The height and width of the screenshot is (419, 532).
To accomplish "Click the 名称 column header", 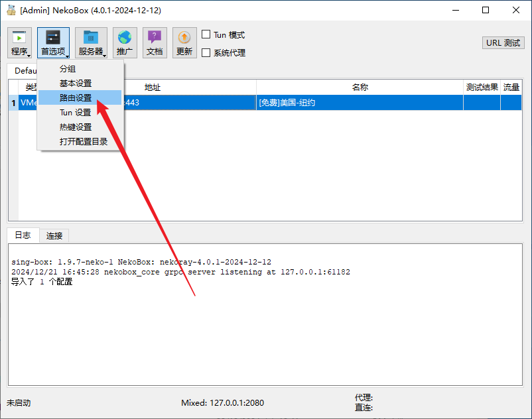I will (x=360, y=88).
